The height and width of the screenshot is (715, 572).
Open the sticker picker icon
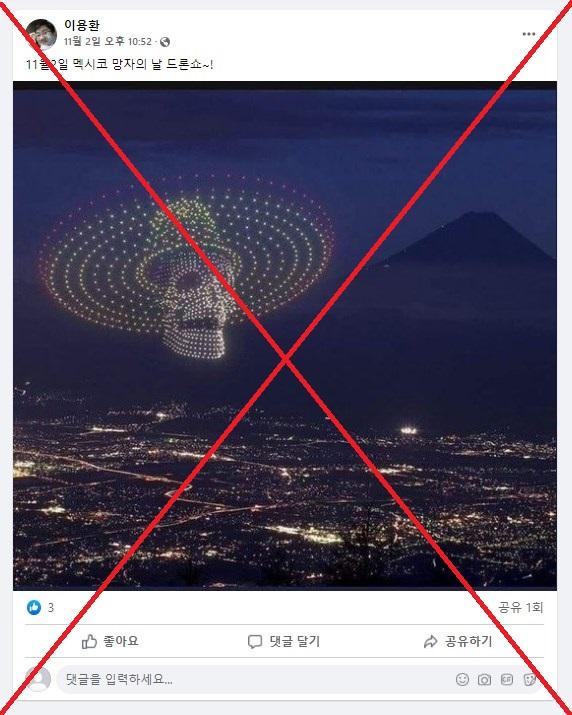click(529, 680)
